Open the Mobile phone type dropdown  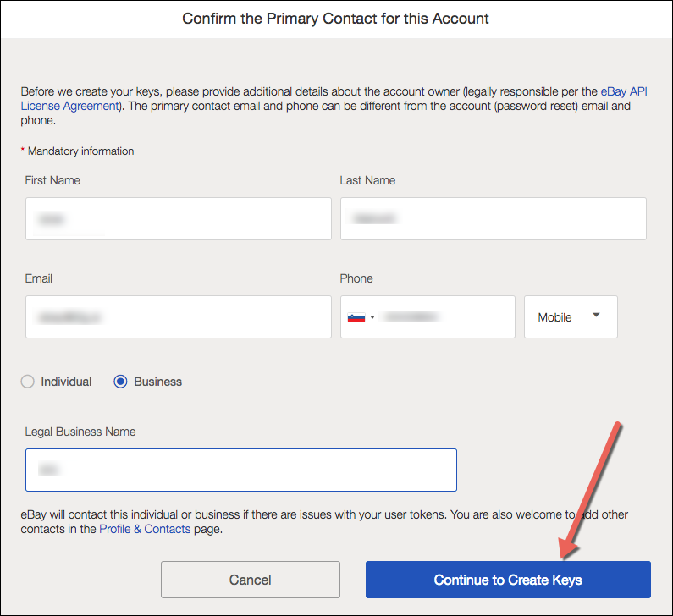click(571, 317)
